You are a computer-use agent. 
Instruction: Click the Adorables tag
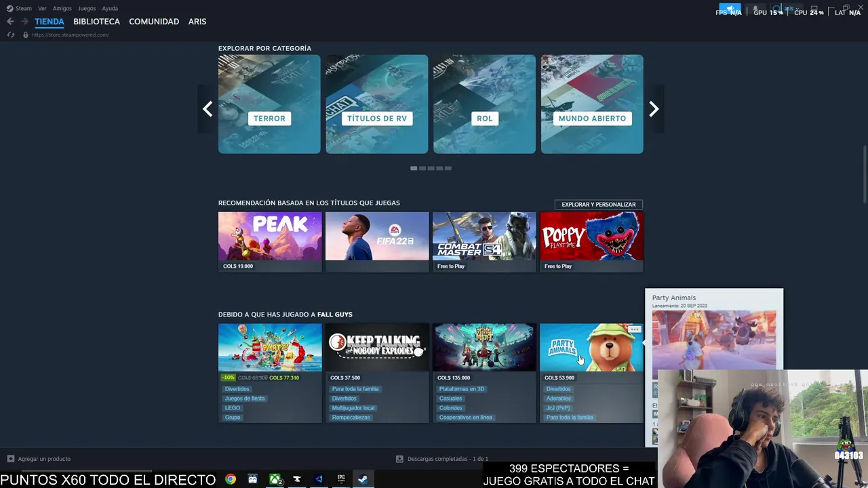(x=559, y=399)
